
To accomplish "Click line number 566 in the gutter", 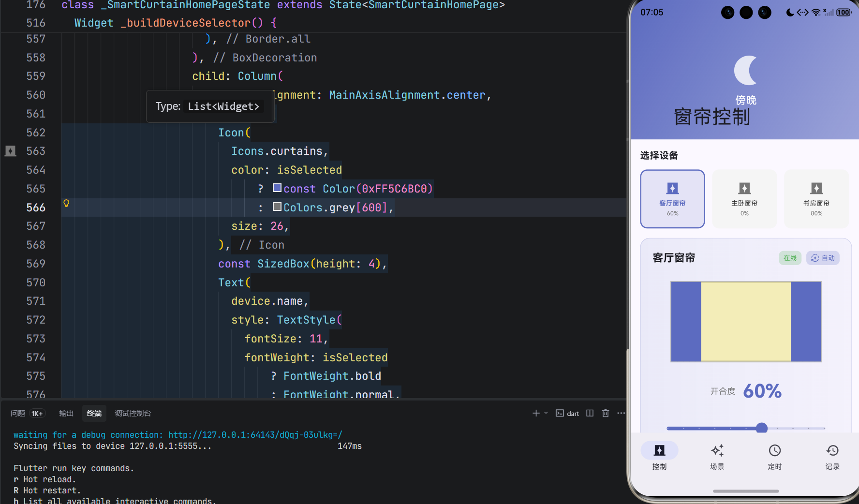I will [36, 208].
